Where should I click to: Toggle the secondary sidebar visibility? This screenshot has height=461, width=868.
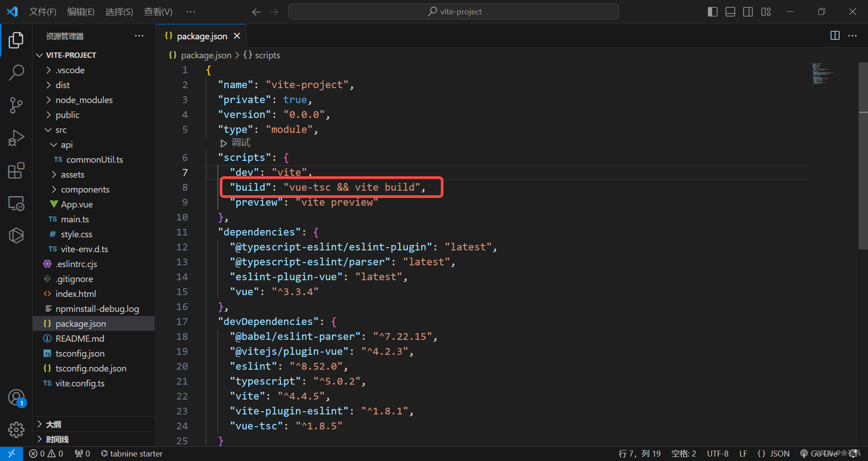[748, 12]
